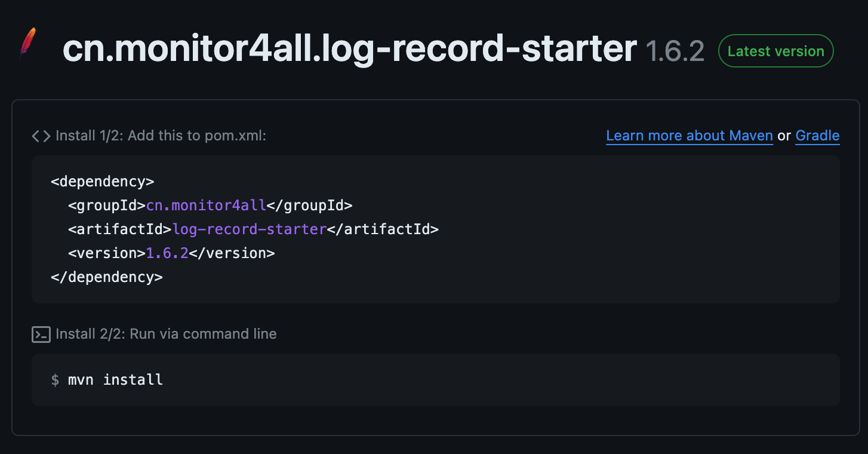Click the cn.monitor4all.log-record-starter package title
868x454 pixels.
click(350, 50)
